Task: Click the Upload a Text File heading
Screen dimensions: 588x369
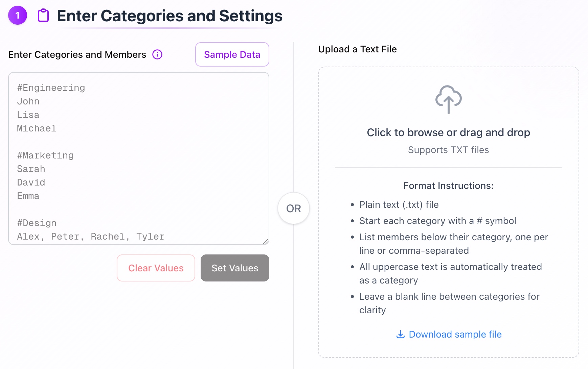Action: coord(357,49)
